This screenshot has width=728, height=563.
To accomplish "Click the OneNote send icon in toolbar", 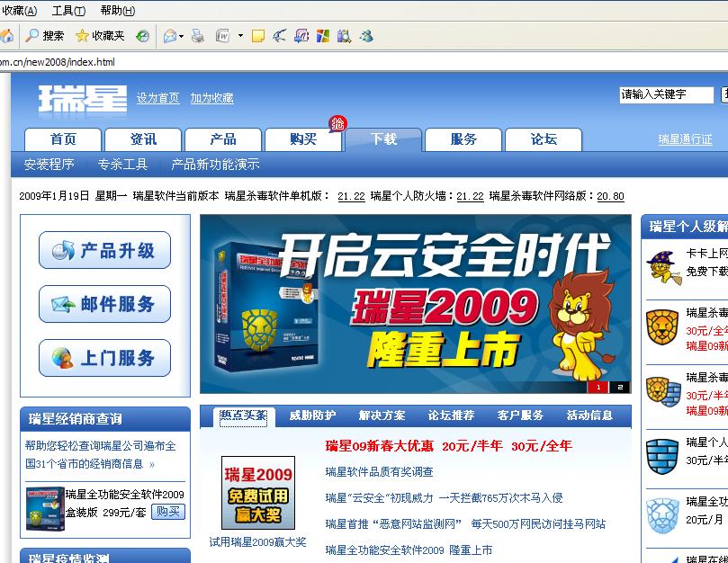I will (301, 36).
